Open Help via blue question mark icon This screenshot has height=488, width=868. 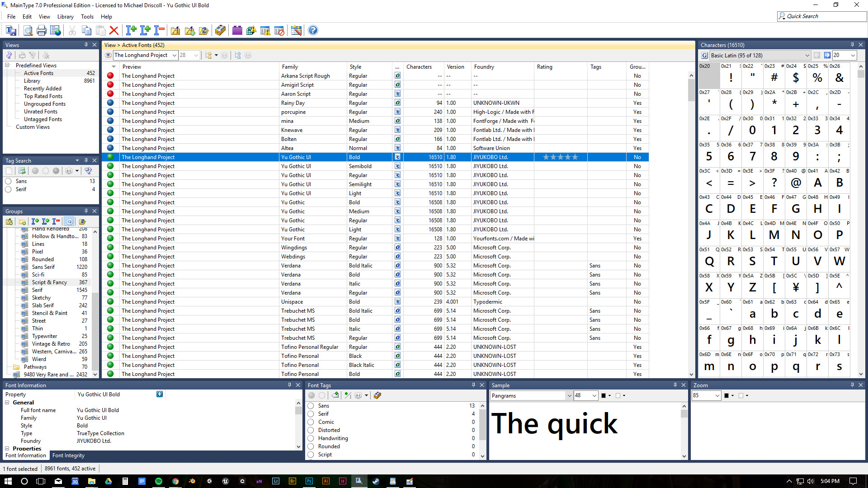coord(313,30)
